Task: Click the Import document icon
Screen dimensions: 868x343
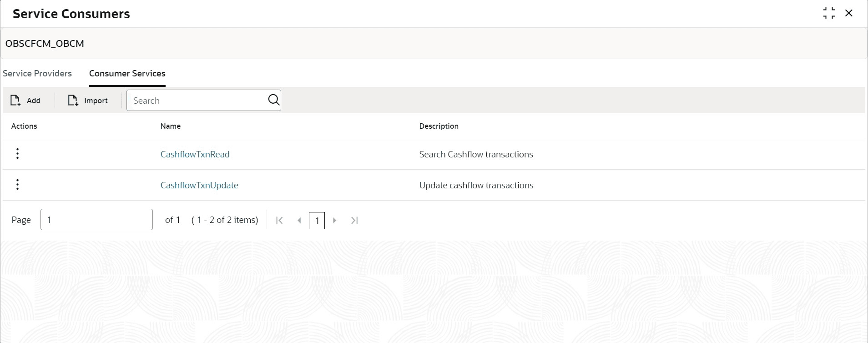Action: coord(73,101)
